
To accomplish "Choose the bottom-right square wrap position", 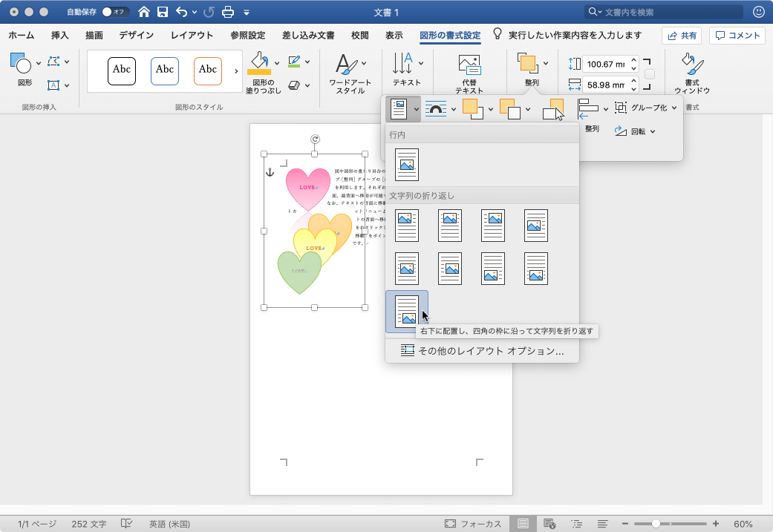I will [407, 312].
